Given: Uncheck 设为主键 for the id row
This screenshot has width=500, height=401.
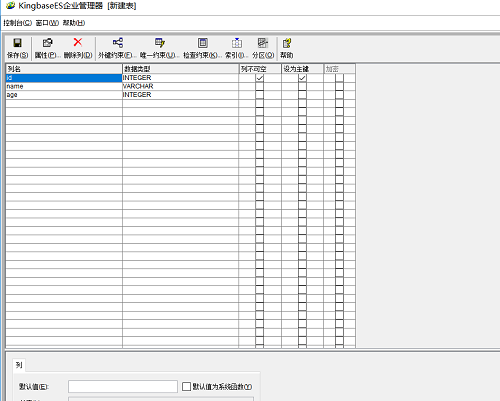Looking at the screenshot, I should click(302, 78).
